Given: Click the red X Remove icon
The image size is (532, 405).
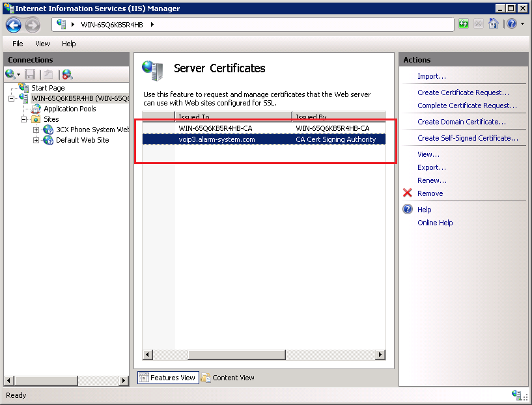Looking at the screenshot, I should 408,193.
